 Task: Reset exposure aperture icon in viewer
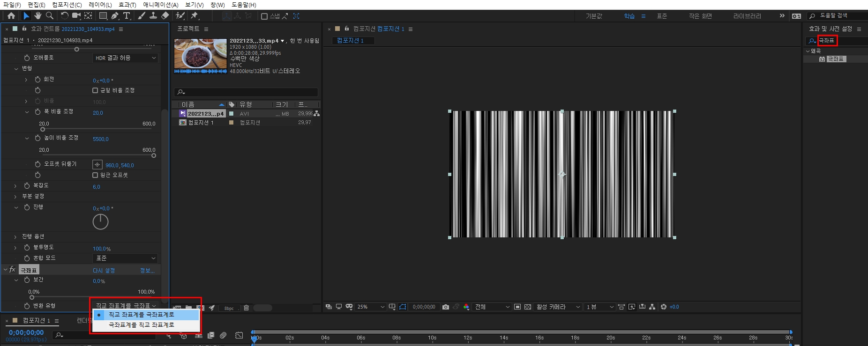coord(664,307)
